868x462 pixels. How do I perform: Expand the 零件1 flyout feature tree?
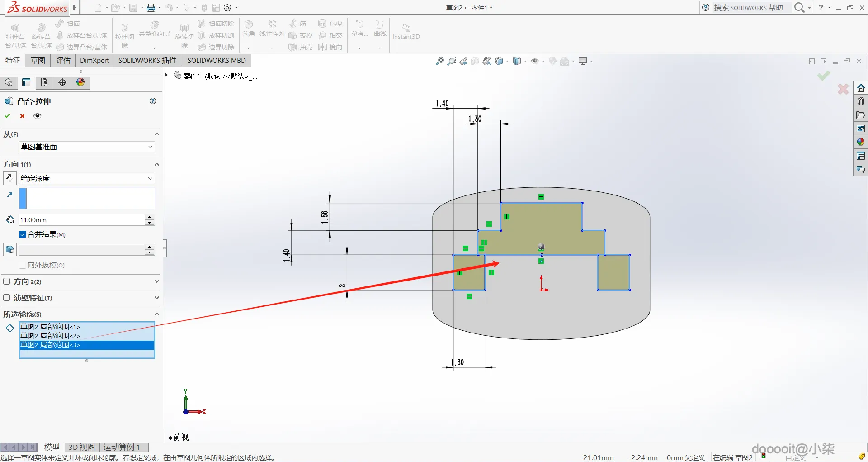(x=166, y=75)
